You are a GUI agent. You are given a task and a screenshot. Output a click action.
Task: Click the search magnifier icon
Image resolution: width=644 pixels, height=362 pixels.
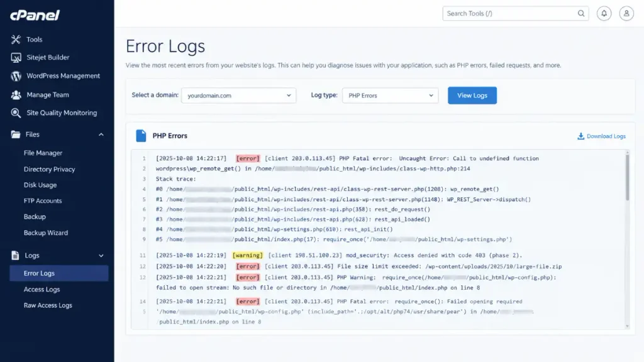point(580,14)
